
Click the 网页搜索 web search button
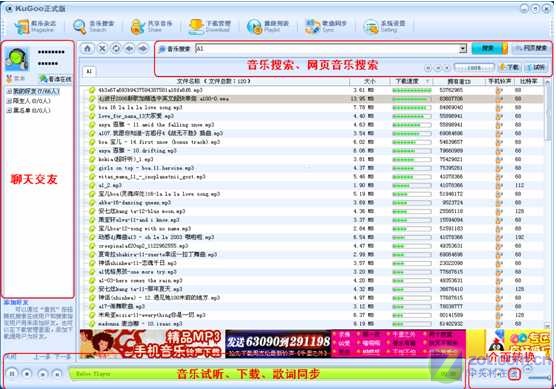(x=532, y=48)
